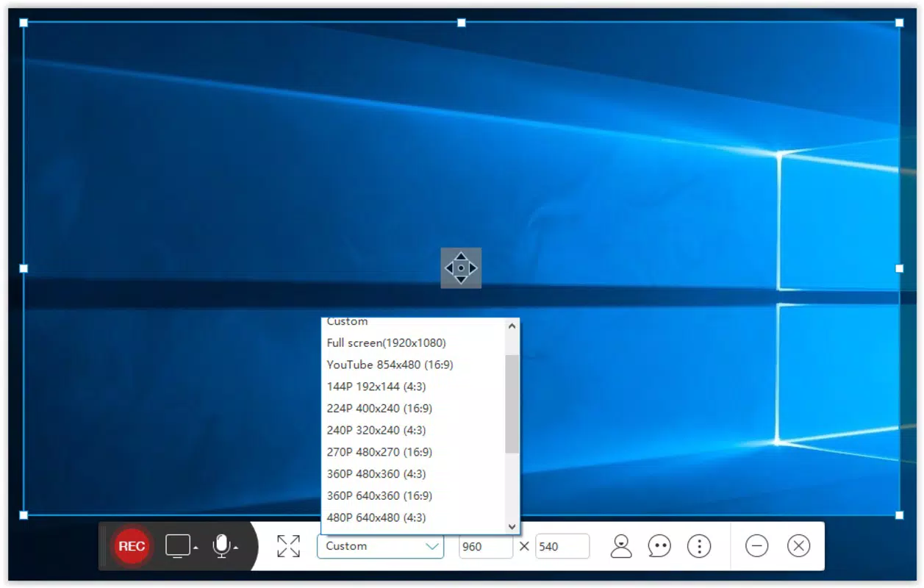
Task: Click the bottom-right selection corner handle
Action: click(900, 514)
